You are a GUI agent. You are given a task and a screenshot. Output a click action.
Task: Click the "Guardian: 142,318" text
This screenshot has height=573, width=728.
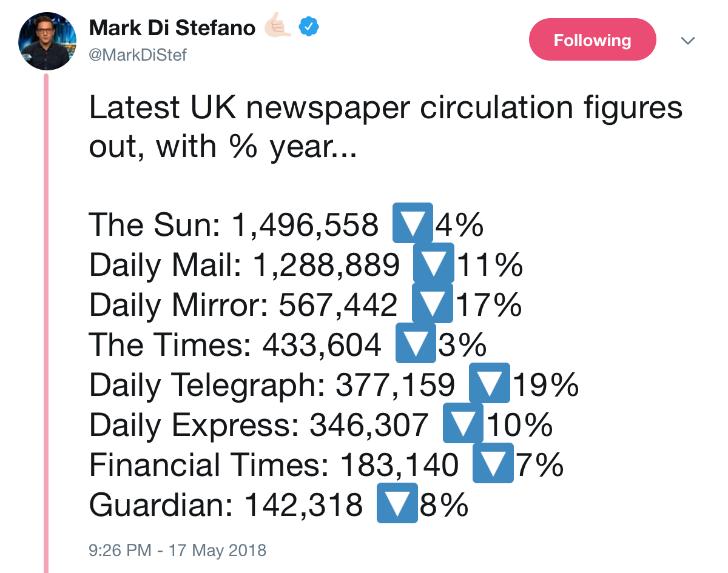tap(226, 504)
